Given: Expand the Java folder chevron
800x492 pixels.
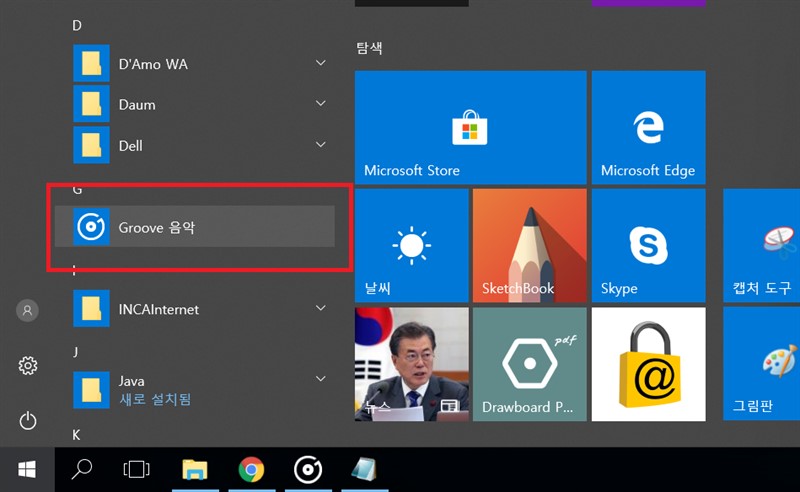Looking at the screenshot, I should [320, 379].
